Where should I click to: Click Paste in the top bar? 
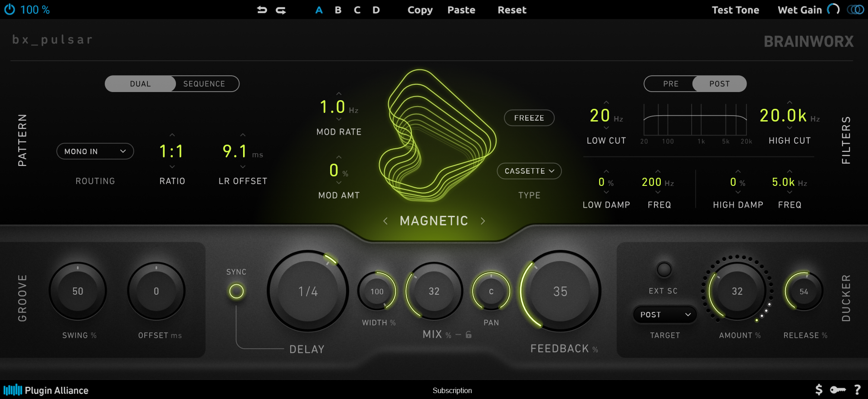click(461, 10)
